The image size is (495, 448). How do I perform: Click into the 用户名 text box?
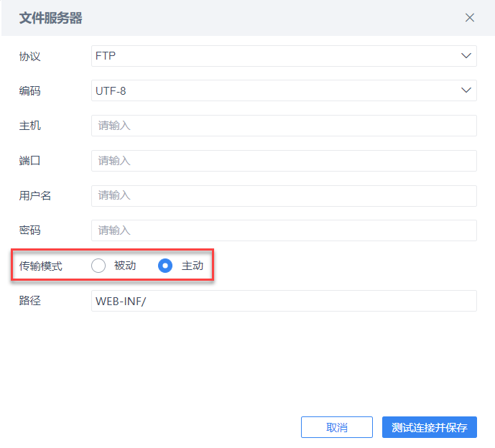tap(284, 195)
